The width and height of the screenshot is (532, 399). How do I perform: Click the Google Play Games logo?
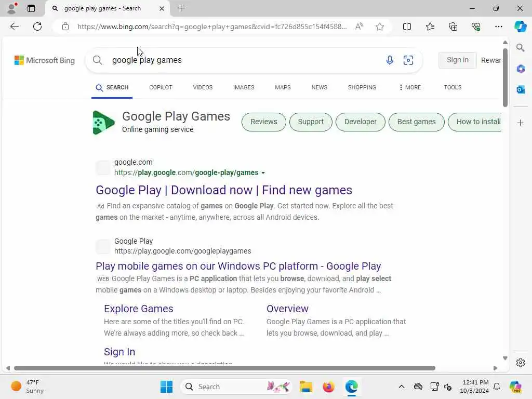[x=103, y=123]
